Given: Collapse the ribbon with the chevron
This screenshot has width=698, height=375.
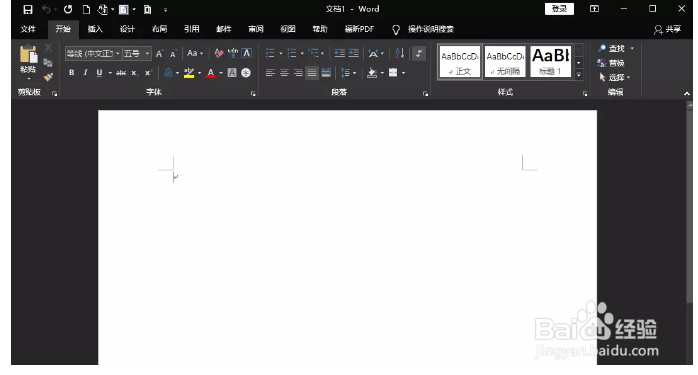Looking at the screenshot, I should [x=687, y=94].
